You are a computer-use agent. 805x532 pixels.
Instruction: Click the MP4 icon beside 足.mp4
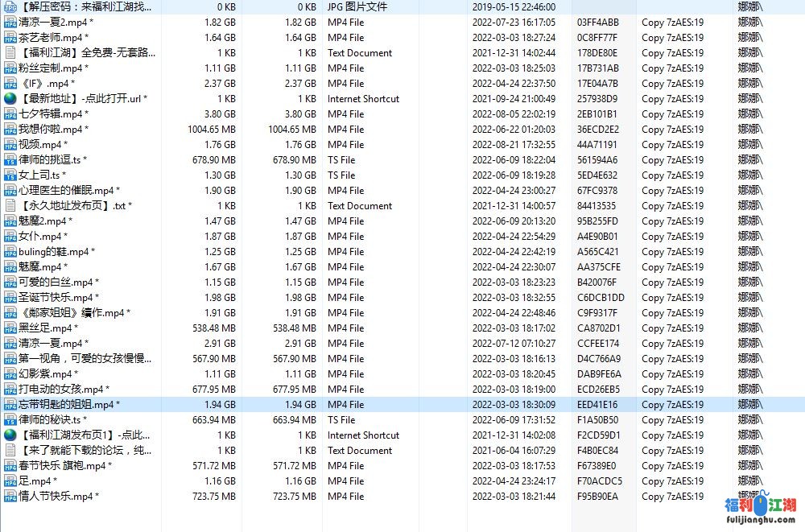[10, 481]
